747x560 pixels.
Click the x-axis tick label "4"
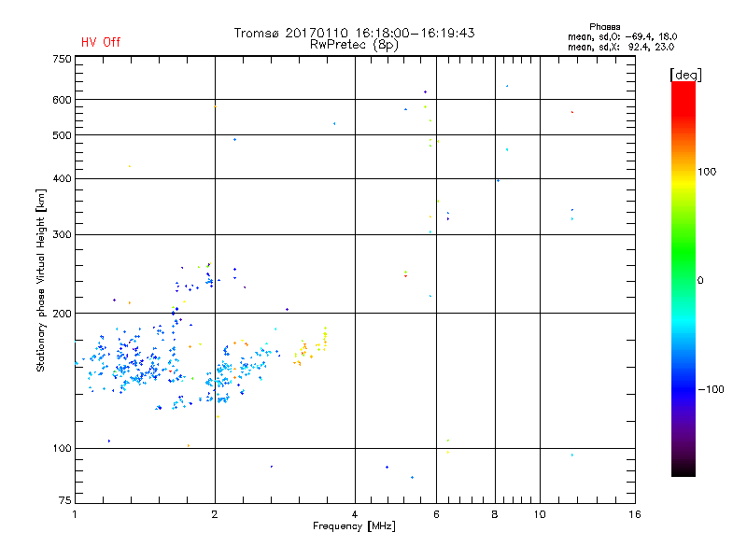click(x=355, y=514)
